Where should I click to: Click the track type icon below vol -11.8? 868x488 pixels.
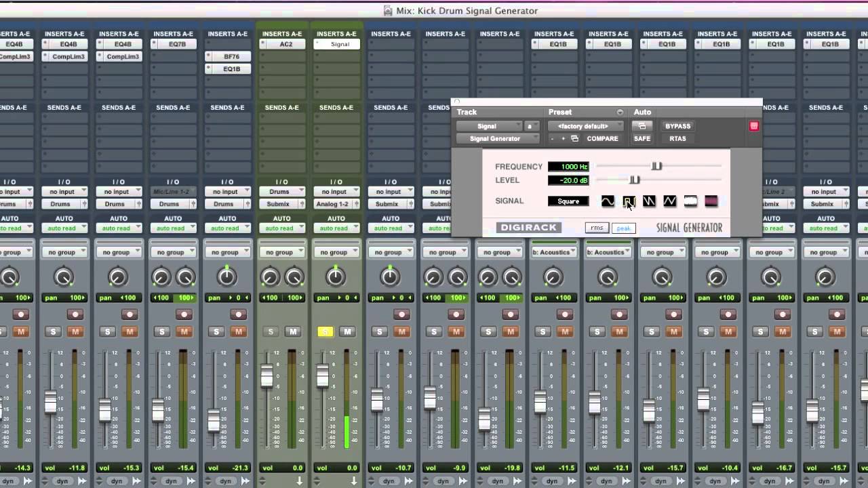(81, 481)
